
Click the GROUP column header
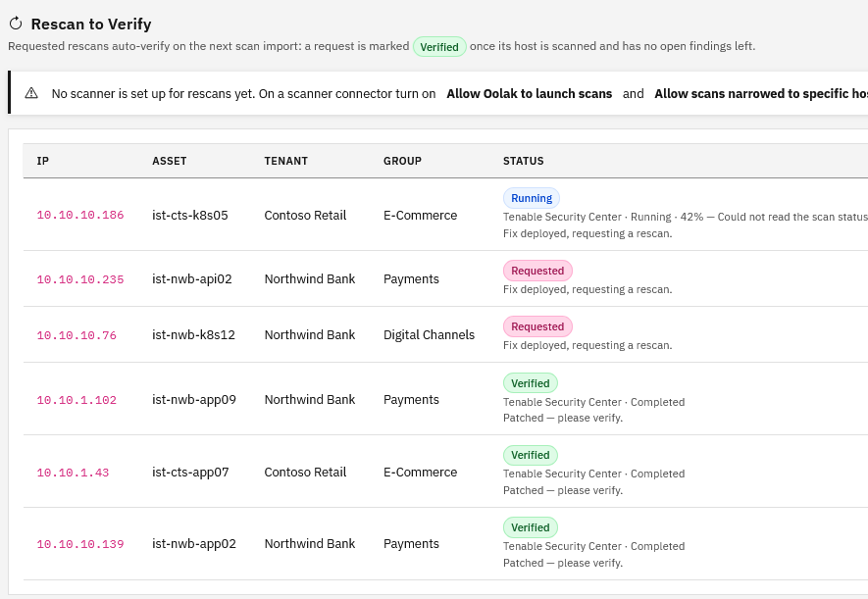[402, 161]
